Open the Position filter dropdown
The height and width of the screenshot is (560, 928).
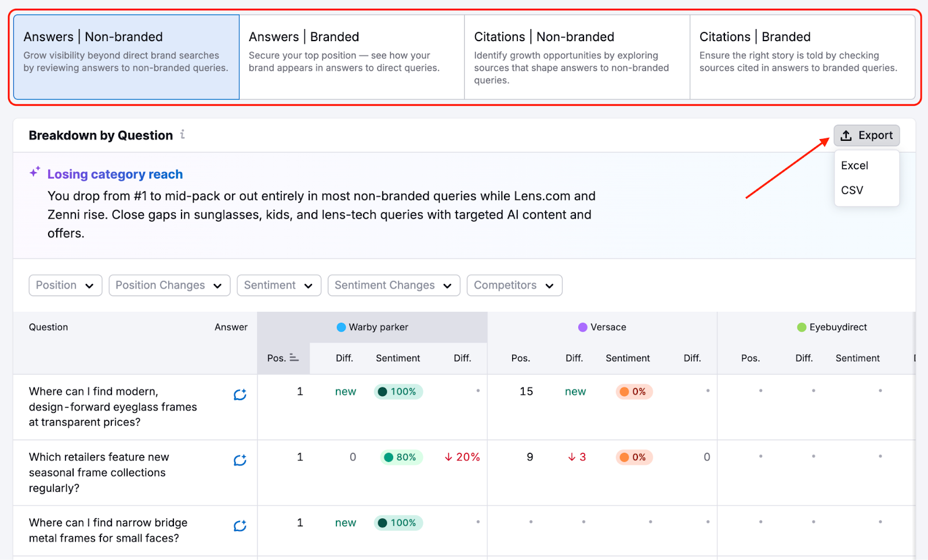[x=65, y=285]
